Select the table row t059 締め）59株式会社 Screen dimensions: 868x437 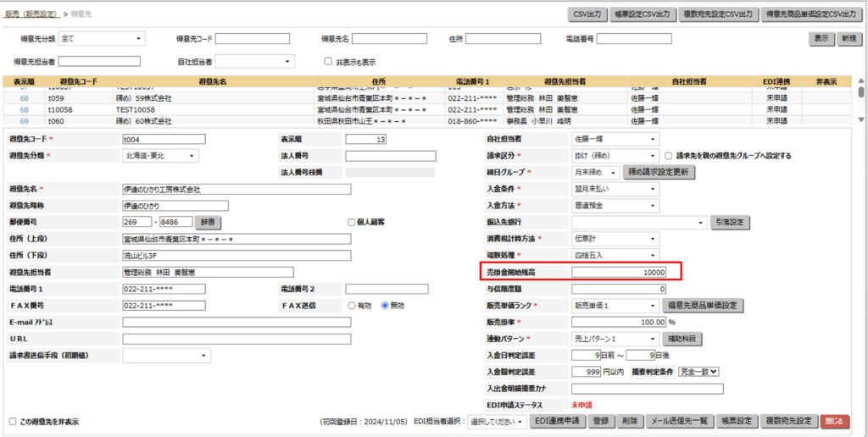[x=426, y=98]
